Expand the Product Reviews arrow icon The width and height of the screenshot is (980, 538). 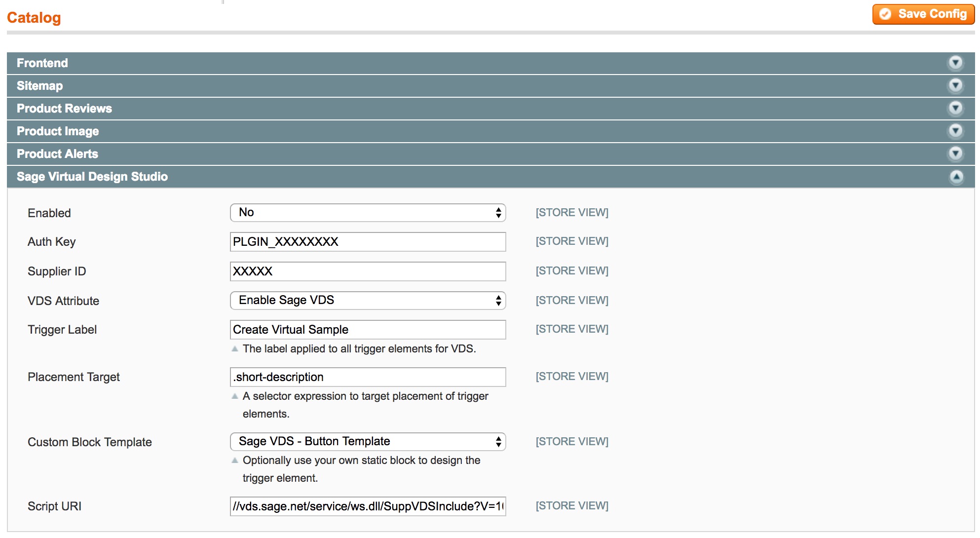pyautogui.click(x=956, y=108)
